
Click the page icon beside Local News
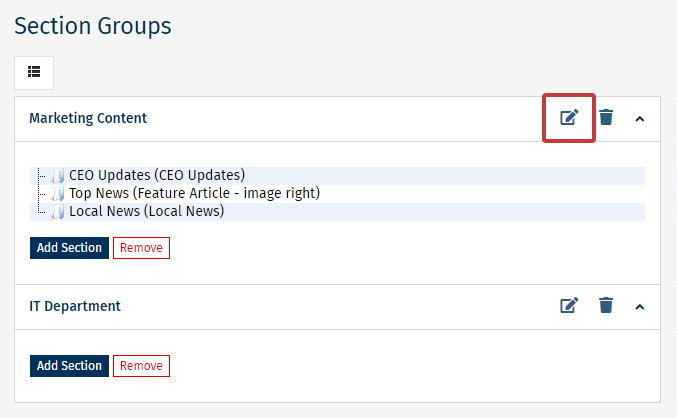(58, 213)
